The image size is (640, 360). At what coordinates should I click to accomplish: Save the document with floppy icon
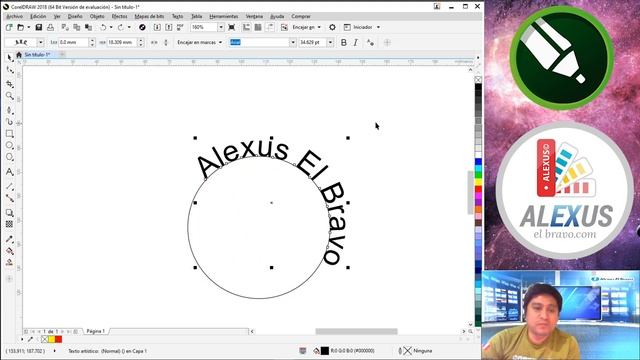(x=39, y=27)
